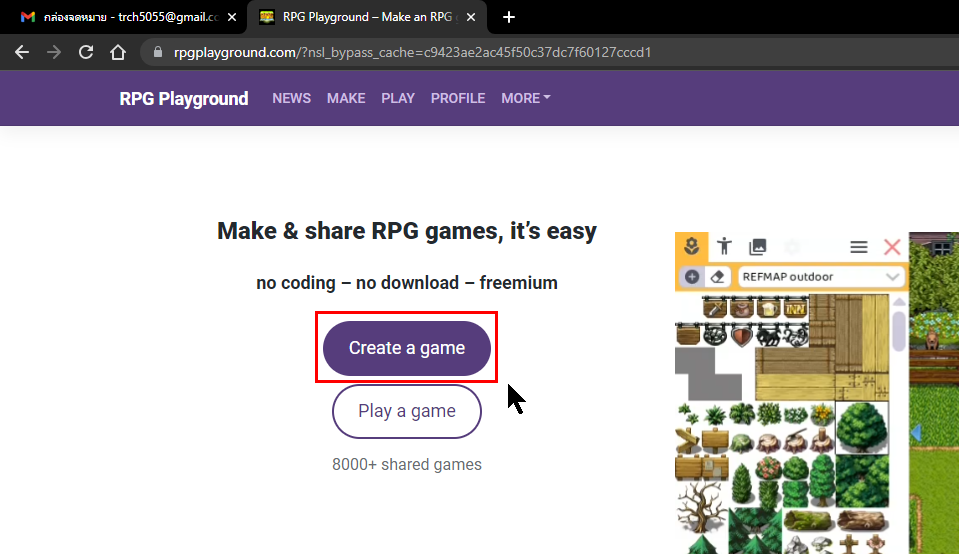Reload the current page
The height and width of the screenshot is (554, 959).
(86, 53)
